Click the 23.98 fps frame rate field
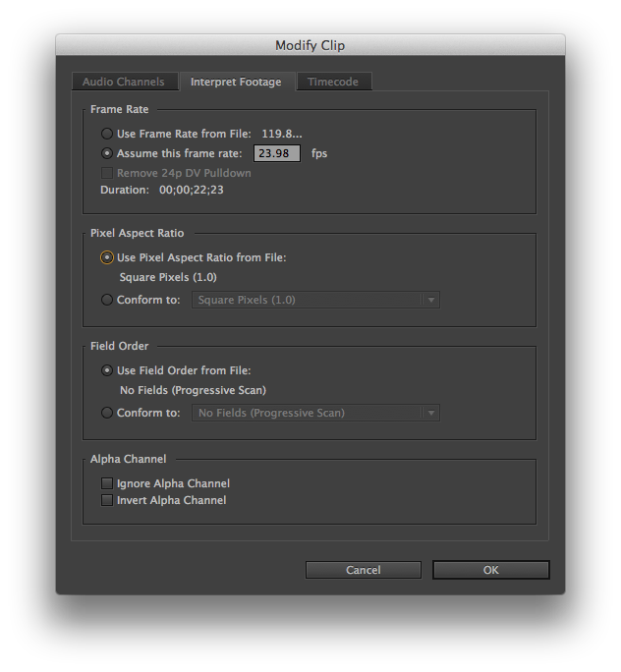Viewport: 621px width, 672px height. [x=277, y=153]
